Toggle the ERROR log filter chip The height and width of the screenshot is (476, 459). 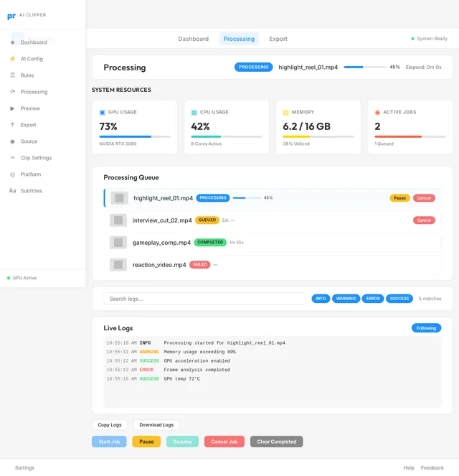click(x=373, y=299)
